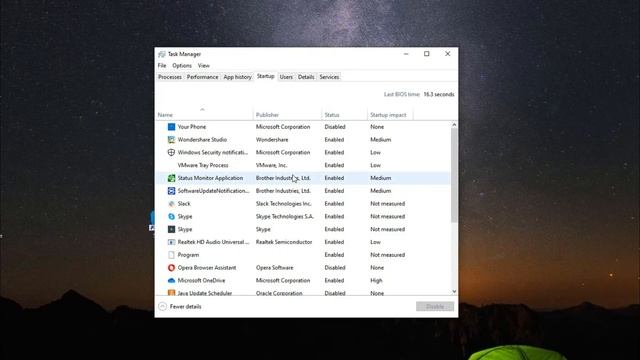Click the High startup impact value

(376, 280)
